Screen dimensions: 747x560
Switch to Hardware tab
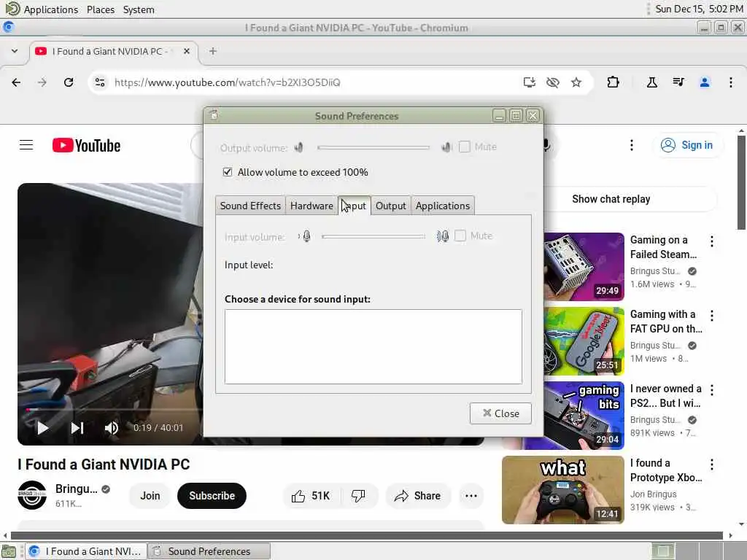point(311,206)
